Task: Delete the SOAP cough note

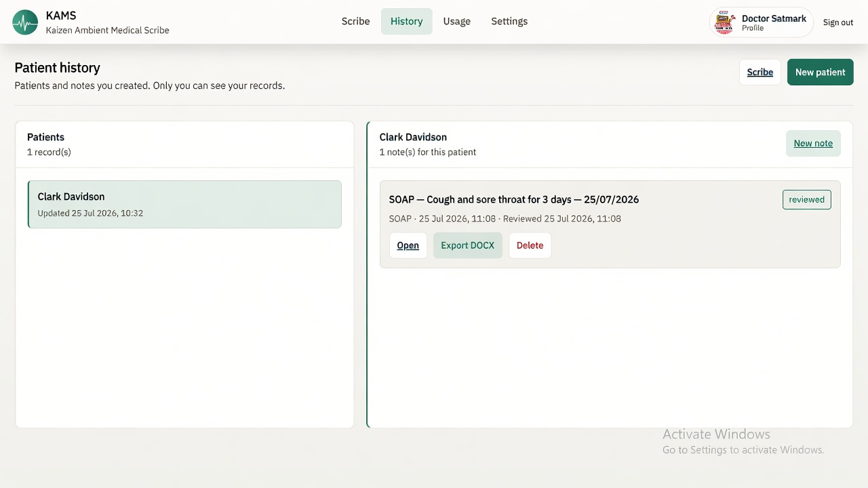Action: coord(530,245)
